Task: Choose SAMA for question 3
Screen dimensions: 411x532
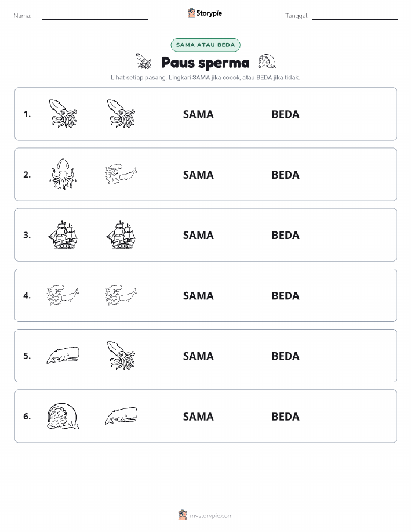Action: (198, 235)
